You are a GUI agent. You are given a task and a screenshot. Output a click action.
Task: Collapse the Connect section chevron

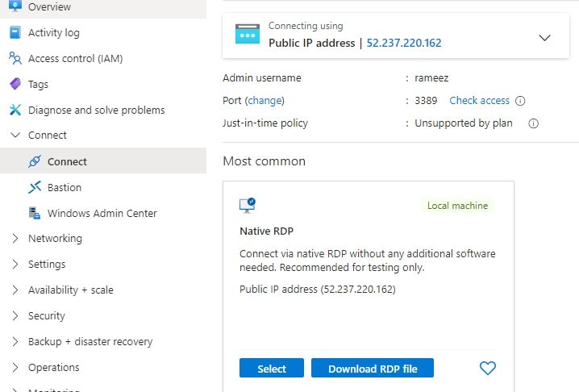[15, 136]
